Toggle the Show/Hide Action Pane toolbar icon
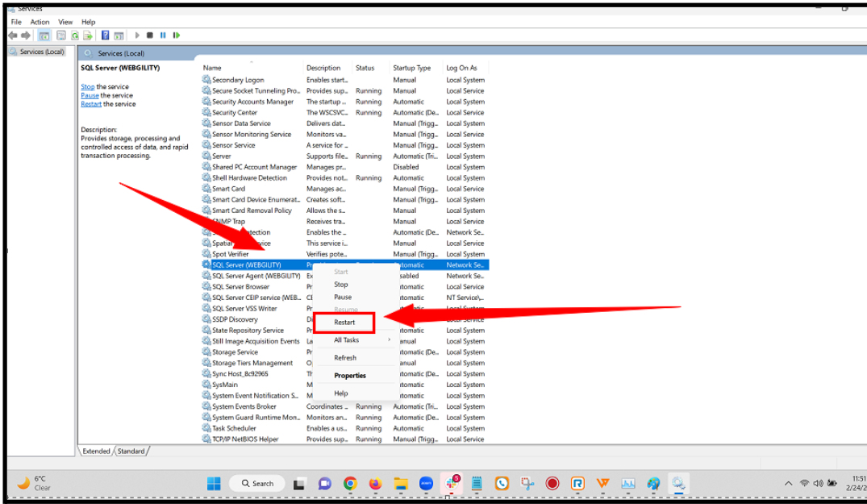The image size is (867, 504). (119, 35)
